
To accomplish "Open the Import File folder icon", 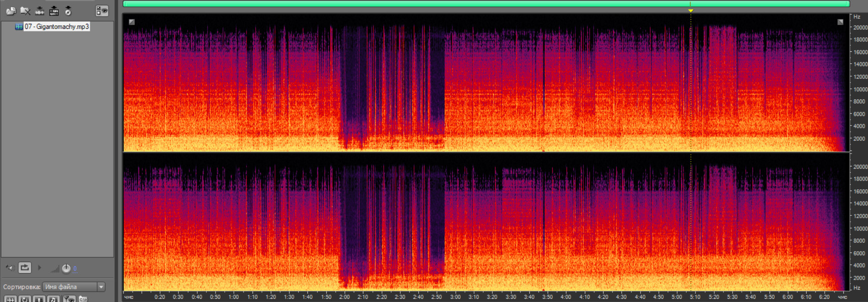I will (11, 11).
